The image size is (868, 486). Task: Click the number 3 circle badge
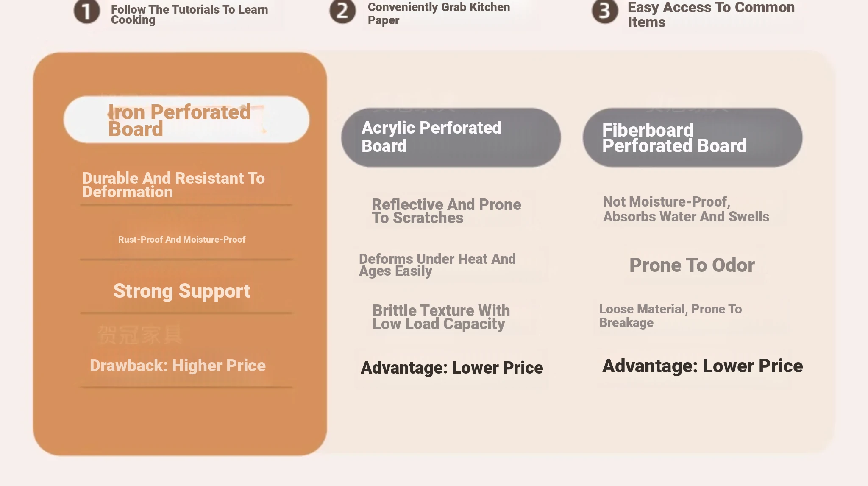[605, 11]
